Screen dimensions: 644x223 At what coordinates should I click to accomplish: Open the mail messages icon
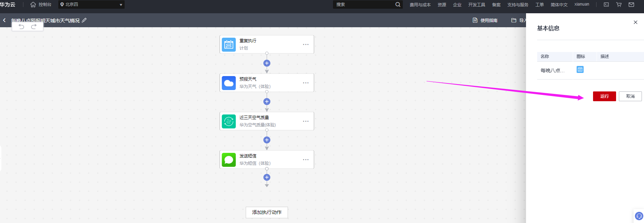pyautogui.click(x=631, y=5)
